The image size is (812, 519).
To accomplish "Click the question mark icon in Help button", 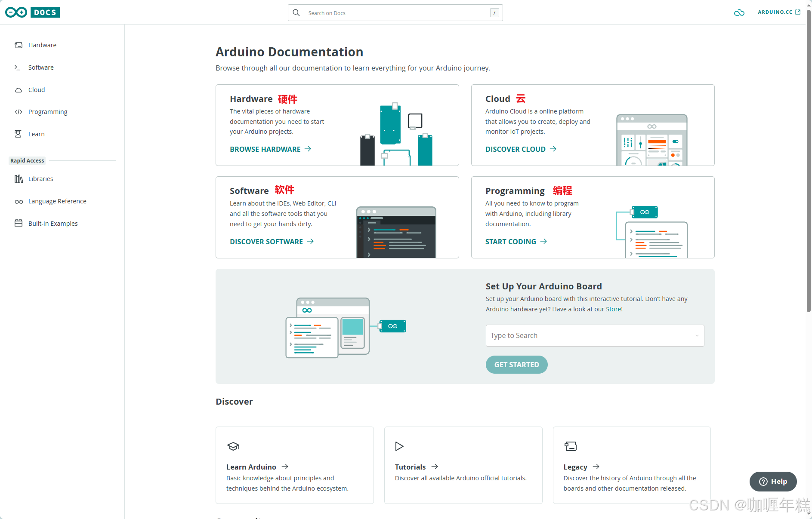I will [763, 482].
